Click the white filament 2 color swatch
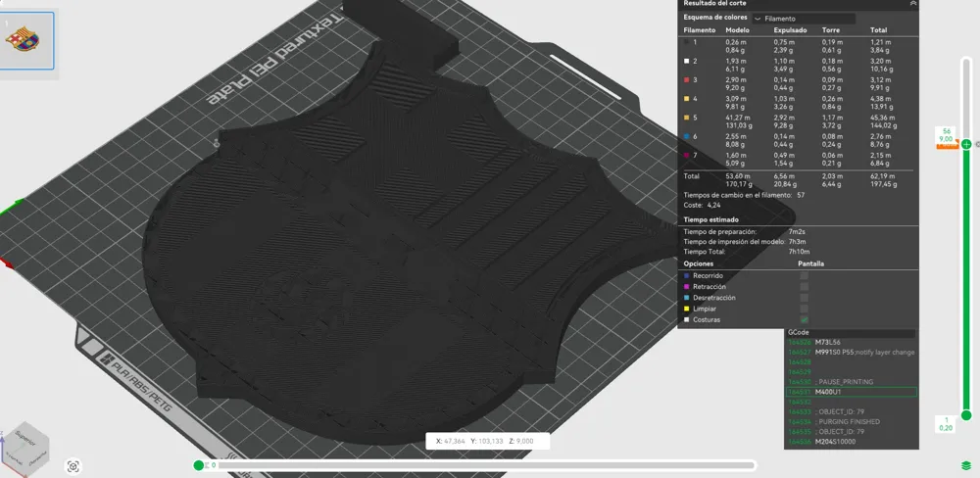Image resolution: width=980 pixels, height=478 pixels. (687, 62)
